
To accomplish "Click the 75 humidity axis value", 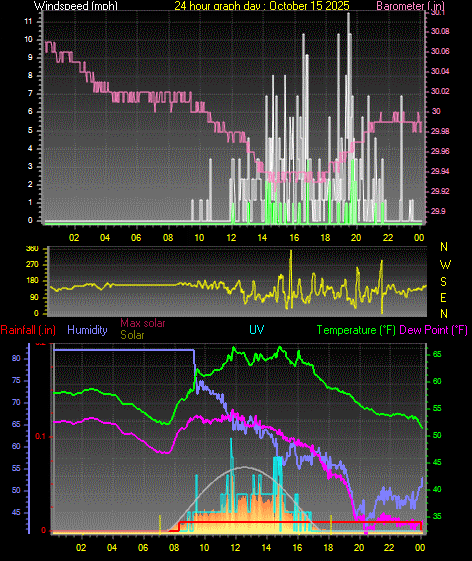I will pos(16,380).
